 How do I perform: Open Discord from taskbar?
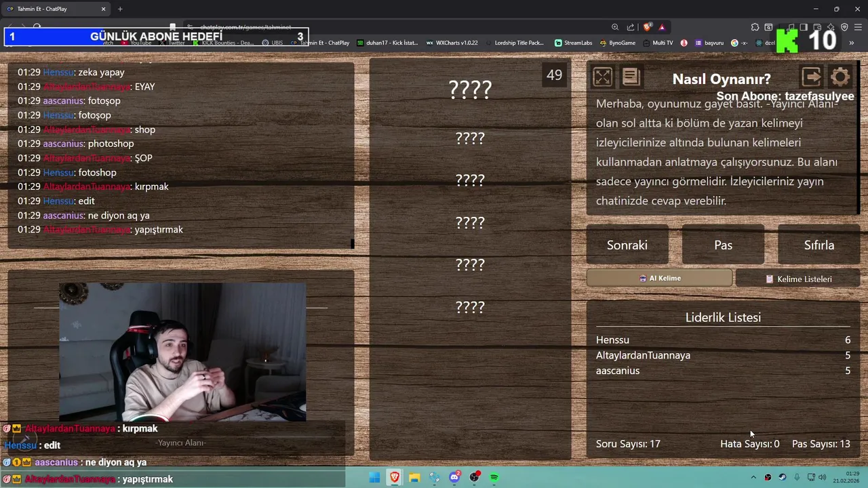point(454,478)
